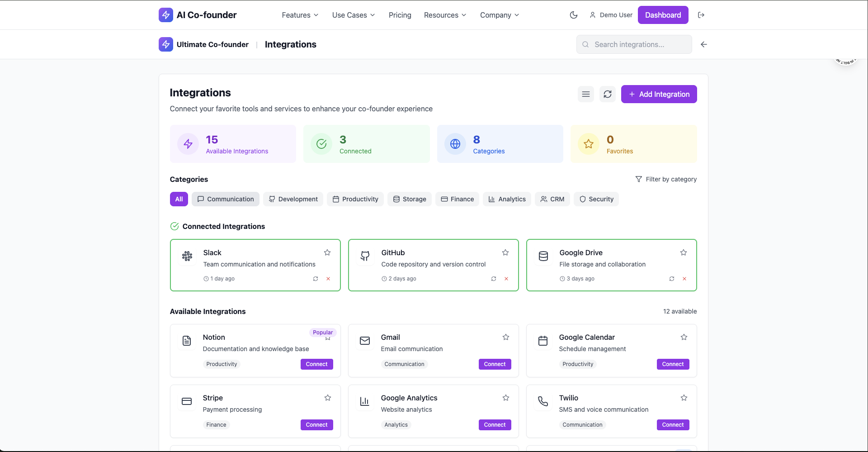Filter by Communication category
Screen dimensions: 868x452
click(226, 199)
